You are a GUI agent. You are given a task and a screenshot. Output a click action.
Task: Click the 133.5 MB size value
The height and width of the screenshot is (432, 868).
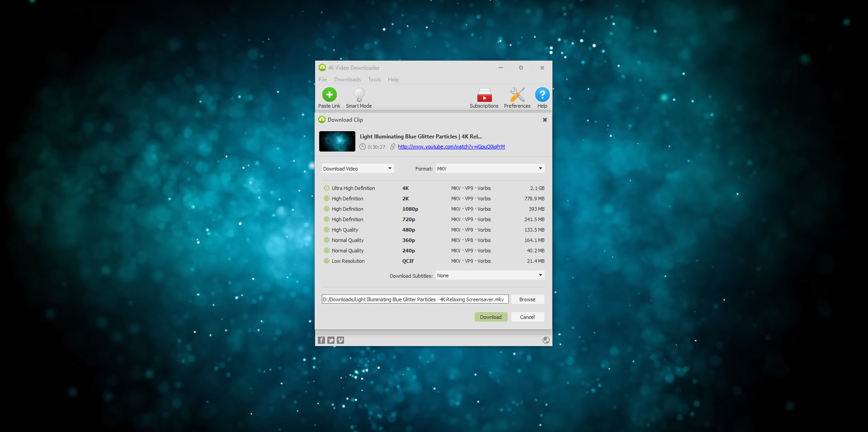[x=534, y=230]
